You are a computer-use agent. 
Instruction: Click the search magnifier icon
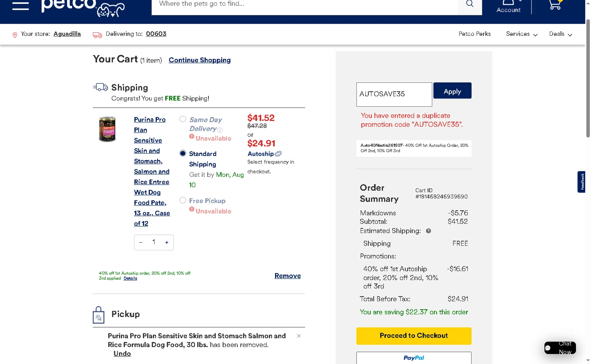pyautogui.click(x=470, y=4)
